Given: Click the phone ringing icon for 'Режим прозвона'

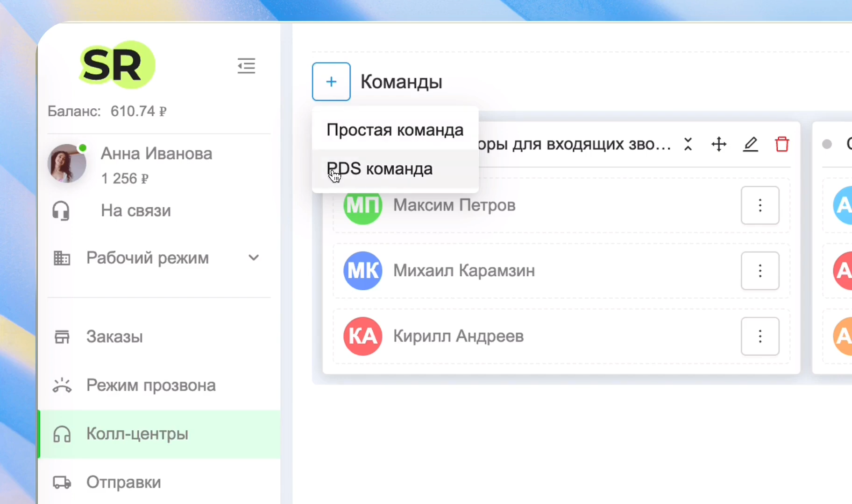Looking at the screenshot, I should (x=62, y=385).
